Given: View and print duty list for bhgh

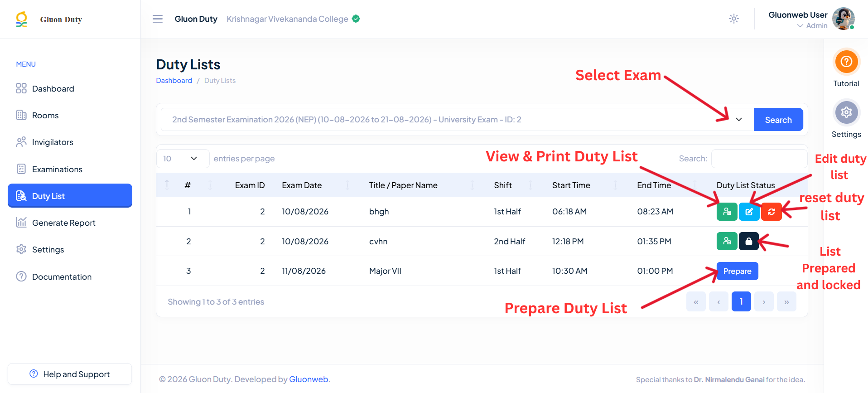Looking at the screenshot, I should tap(727, 212).
